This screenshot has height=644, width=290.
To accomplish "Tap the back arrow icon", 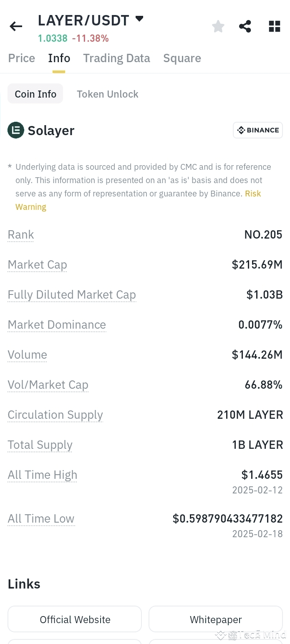I will 16,27.
